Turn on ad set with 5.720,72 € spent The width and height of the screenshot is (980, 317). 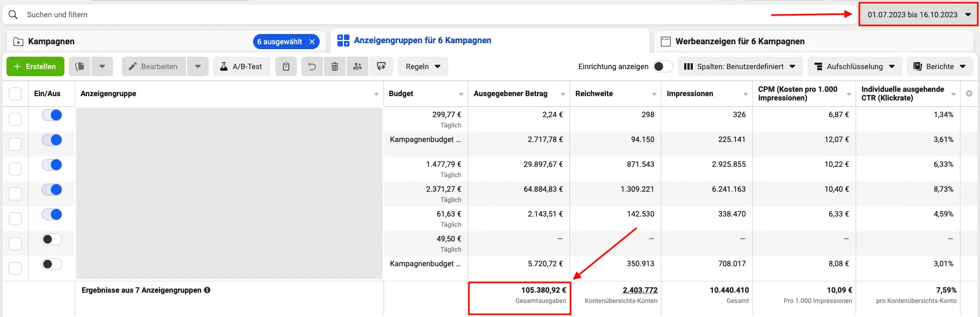[x=52, y=264]
